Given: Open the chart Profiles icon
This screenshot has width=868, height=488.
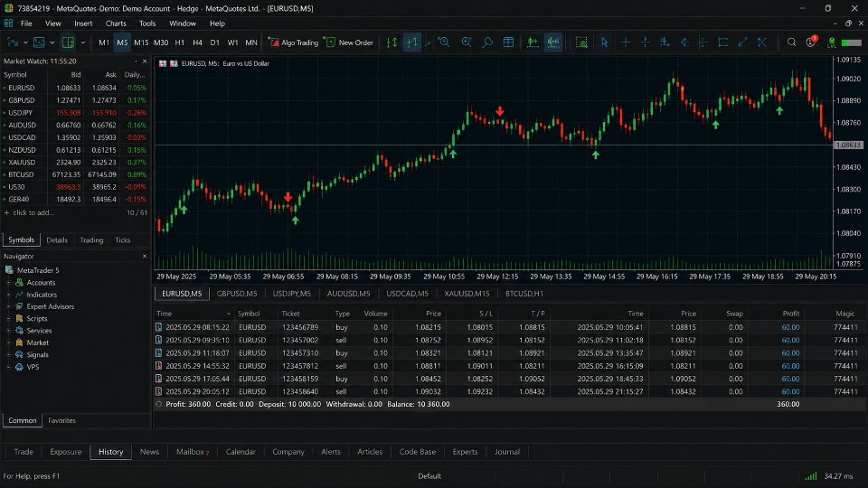Looking at the screenshot, I should click(x=39, y=42).
